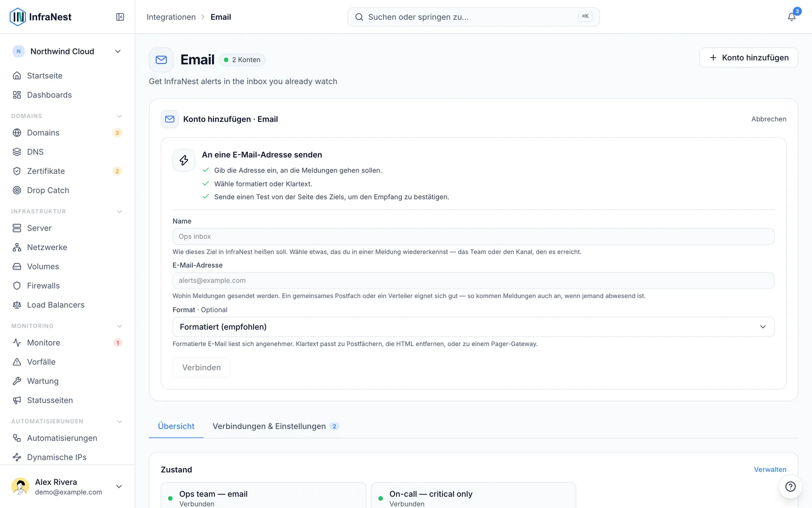Open Domains in the sidebar
812x508 pixels.
pyautogui.click(x=67, y=132)
